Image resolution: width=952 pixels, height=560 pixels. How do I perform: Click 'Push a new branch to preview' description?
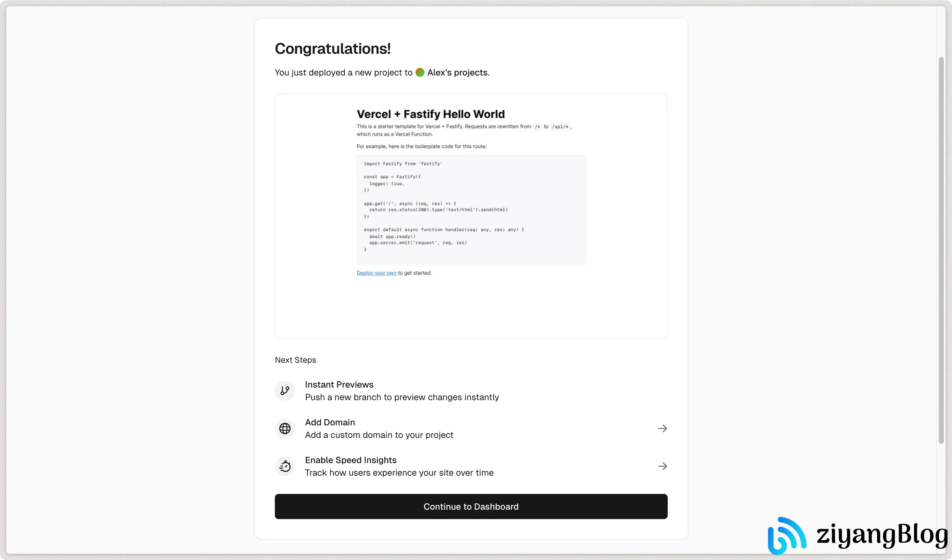pos(402,397)
